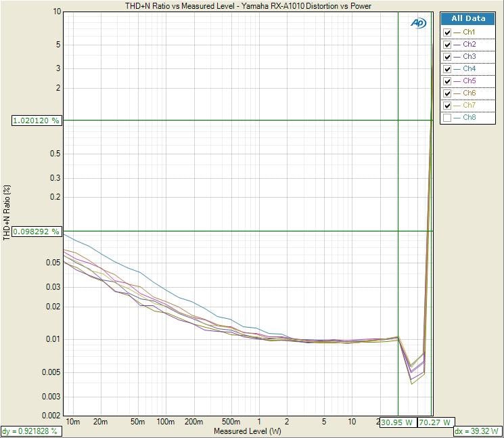
Task: Enable the unchecked Ch8 checkbox
Action: click(446, 118)
